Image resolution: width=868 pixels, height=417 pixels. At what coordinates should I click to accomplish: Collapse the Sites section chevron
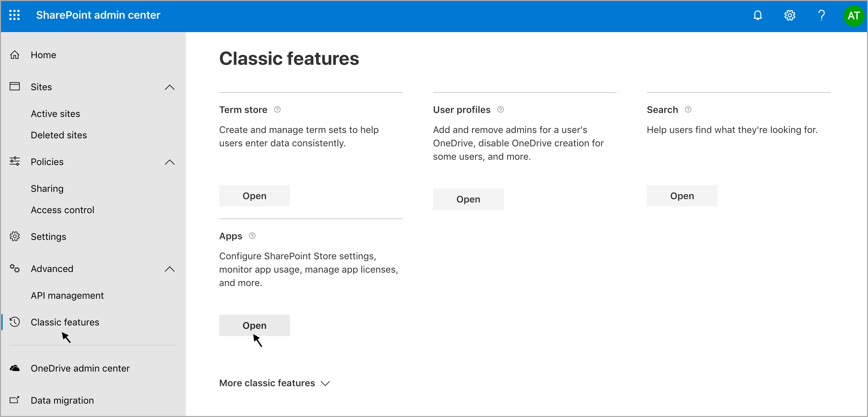[169, 87]
